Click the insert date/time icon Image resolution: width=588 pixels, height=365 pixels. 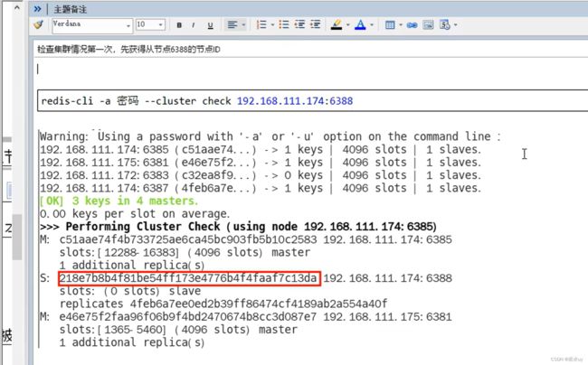445,24
